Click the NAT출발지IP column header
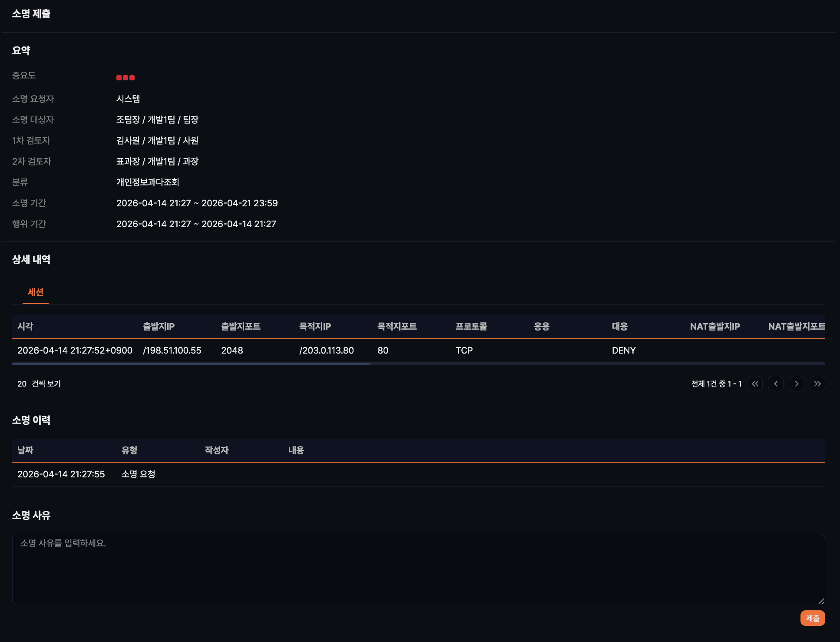Image resolution: width=840 pixels, height=642 pixels. 715,327
